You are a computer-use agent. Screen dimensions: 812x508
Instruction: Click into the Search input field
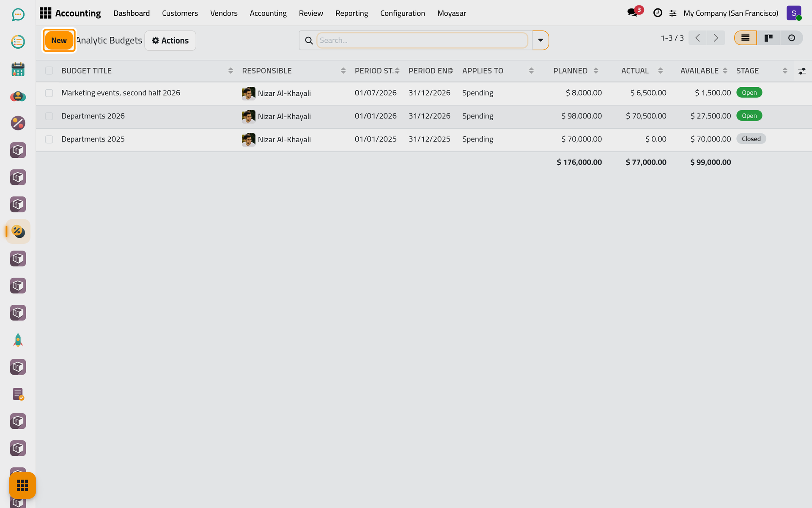click(422, 40)
